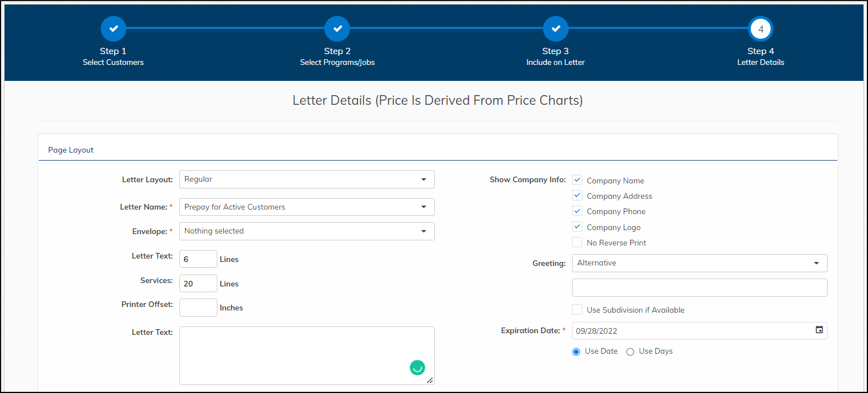Expand the Envelope dropdown showing Nothing selected
The height and width of the screenshot is (393, 868).
[307, 231]
